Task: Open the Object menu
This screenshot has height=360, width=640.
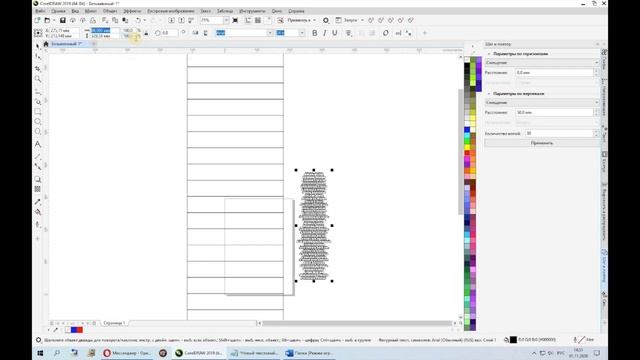Action: pyautogui.click(x=110, y=11)
